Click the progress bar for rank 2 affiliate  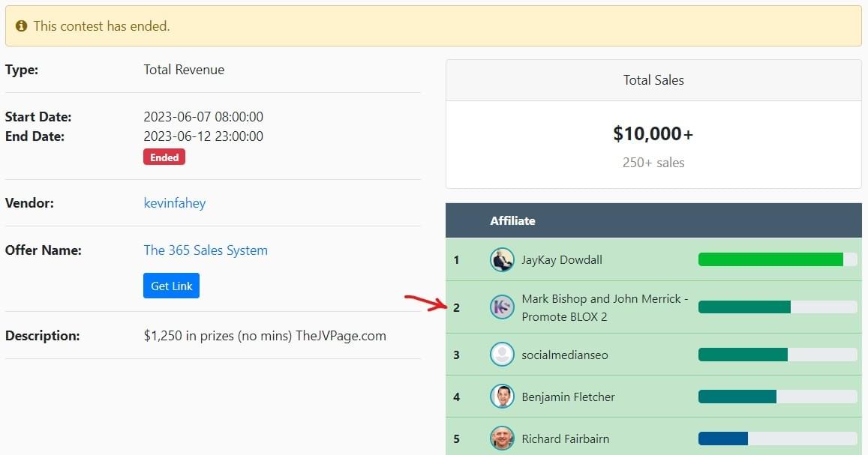point(744,307)
